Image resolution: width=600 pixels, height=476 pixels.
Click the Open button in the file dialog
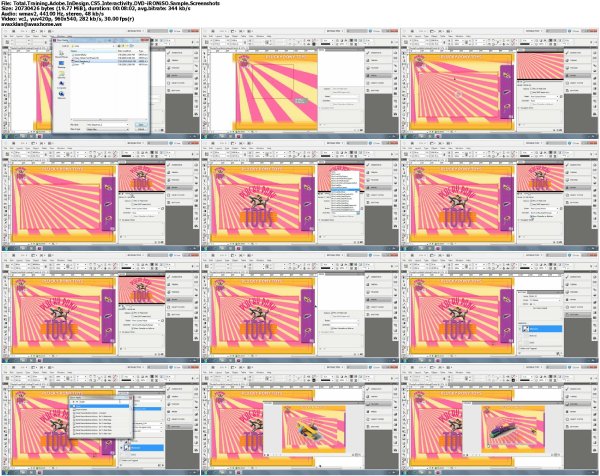click(x=141, y=125)
